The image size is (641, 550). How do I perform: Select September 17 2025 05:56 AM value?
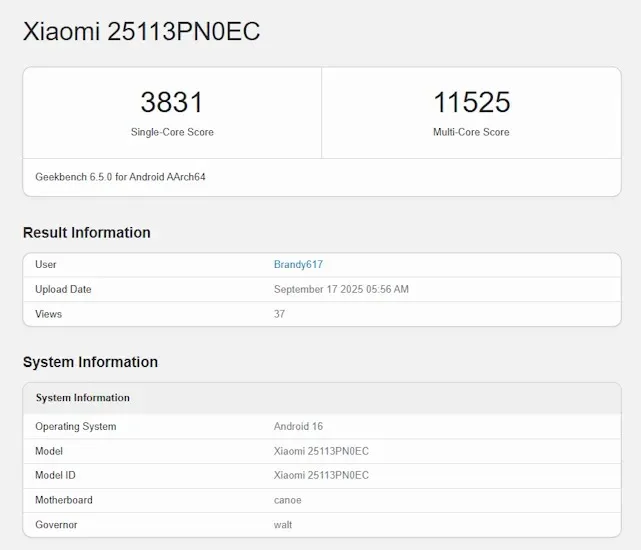341,289
